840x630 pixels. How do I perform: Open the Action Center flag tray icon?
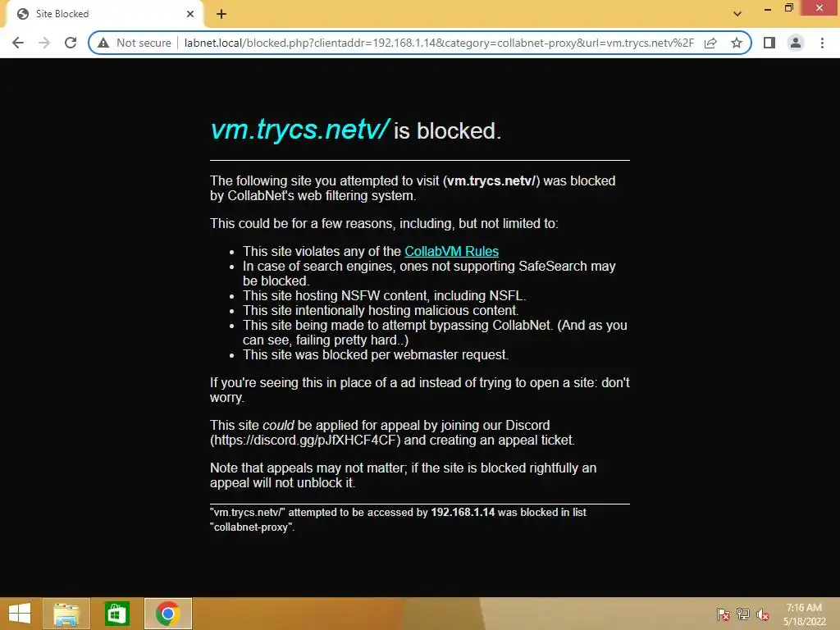724,614
